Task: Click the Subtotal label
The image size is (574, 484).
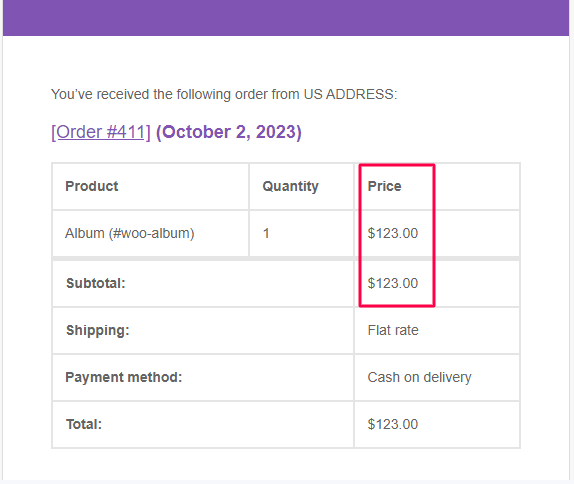Action: [x=96, y=283]
